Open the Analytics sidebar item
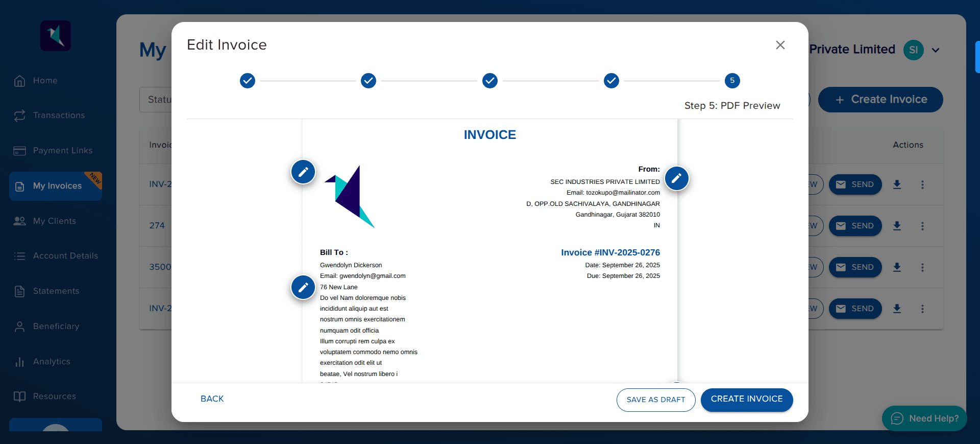The width and height of the screenshot is (980, 444). [52, 362]
